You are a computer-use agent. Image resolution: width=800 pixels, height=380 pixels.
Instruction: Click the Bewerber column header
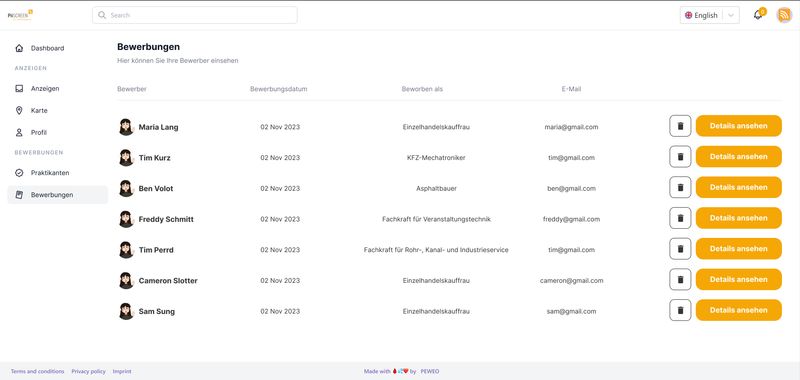pos(132,89)
